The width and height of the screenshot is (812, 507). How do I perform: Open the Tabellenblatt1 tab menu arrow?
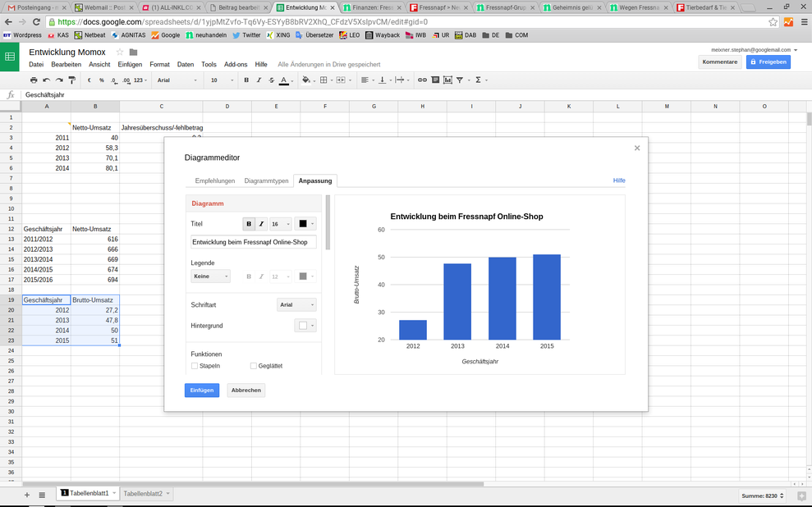(x=114, y=494)
